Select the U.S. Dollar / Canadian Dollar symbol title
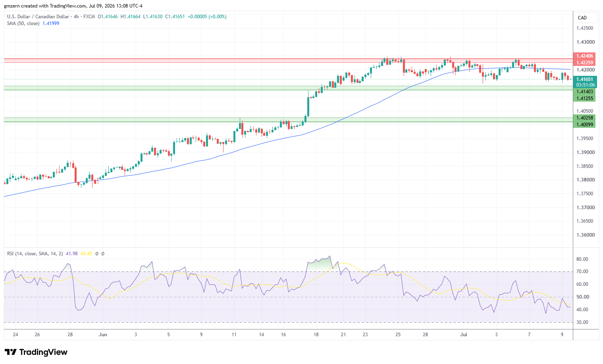 click(38, 17)
